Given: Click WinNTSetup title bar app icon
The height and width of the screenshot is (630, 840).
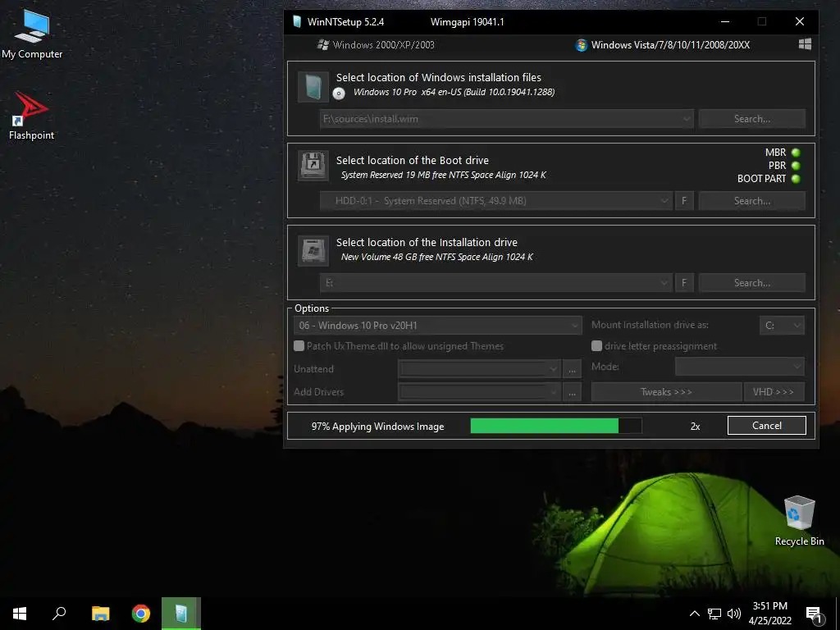Looking at the screenshot, I should coord(297,22).
